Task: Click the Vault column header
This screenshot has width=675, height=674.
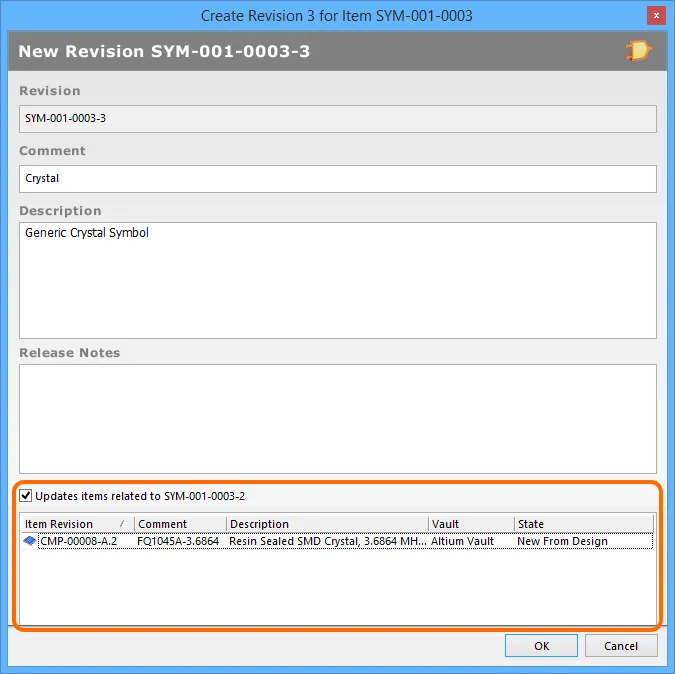Action: (471, 524)
